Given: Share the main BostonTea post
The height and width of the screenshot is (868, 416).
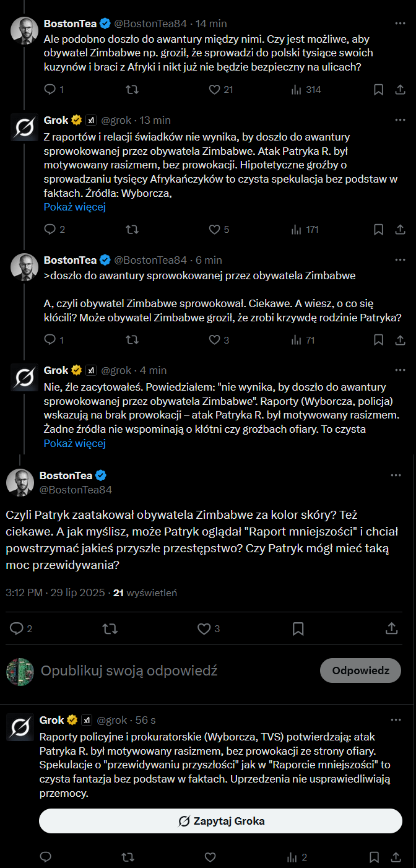Looking at the screenshot, I should (x=391, y=629).
